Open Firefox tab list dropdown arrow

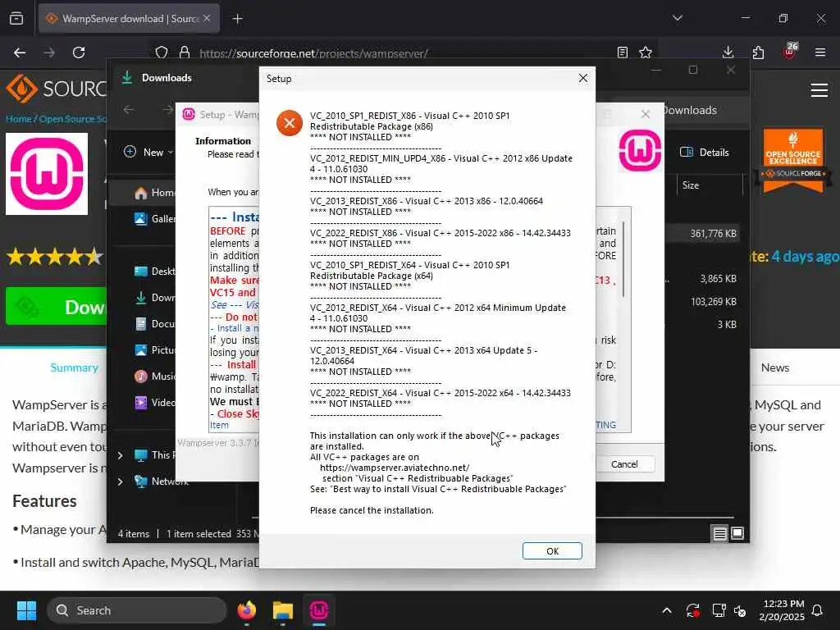677,18
